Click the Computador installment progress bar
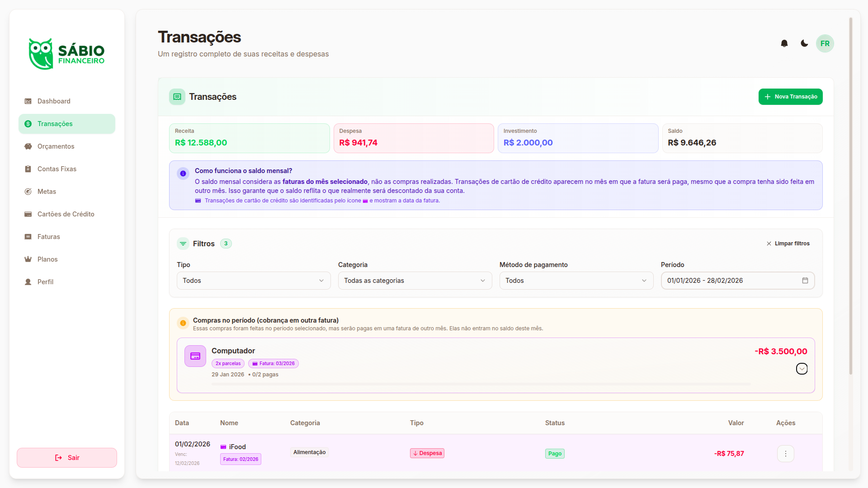The width and height of the screenshot is (868, 488). click(481, 384)
